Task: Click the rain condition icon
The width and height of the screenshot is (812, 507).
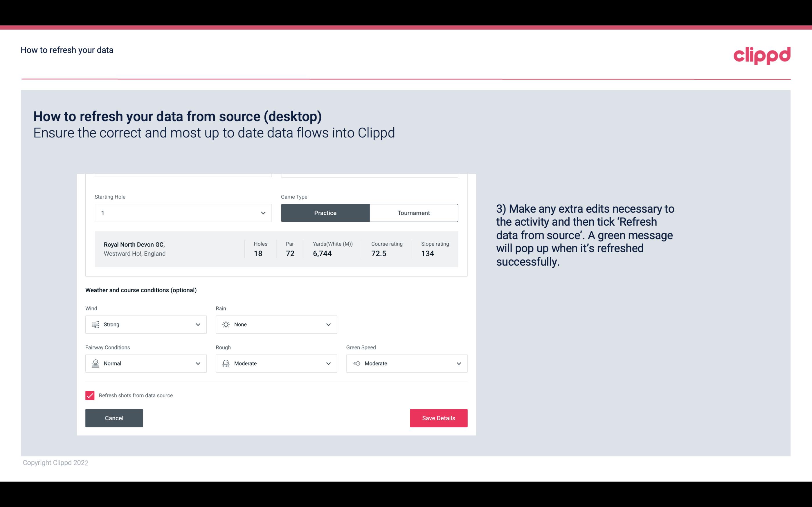Action: coord(226,324)
